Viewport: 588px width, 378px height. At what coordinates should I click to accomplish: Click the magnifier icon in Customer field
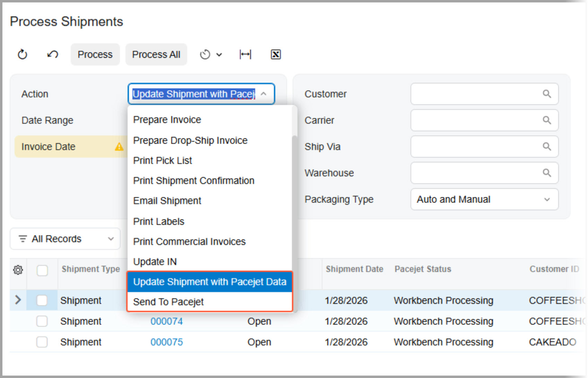pos(547,94)
